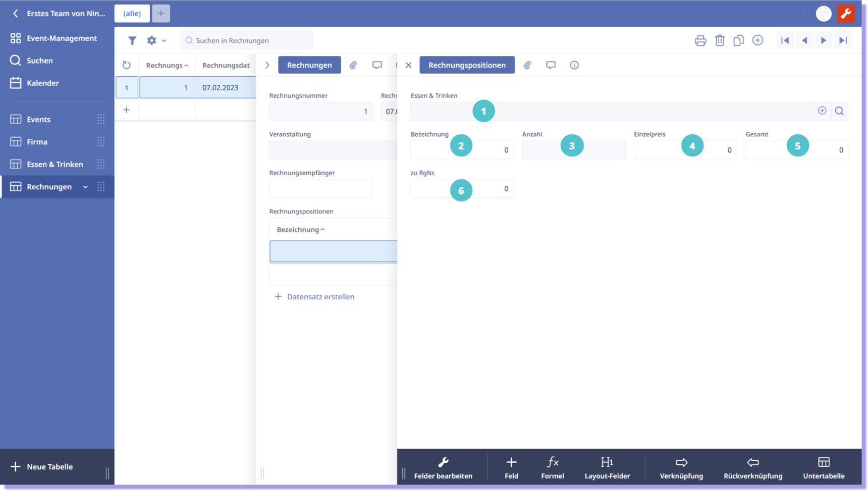
Task: Open attachments paperclip in Rechnungspositionen
Action: pyautogui.click(x=527, y=65)
